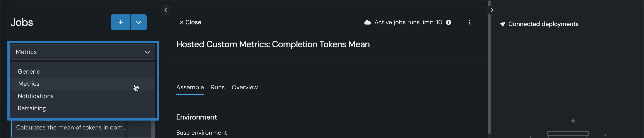The image size is (644, 138).
Task: Pick Retraining in the job type list
Action: [32, 108]
